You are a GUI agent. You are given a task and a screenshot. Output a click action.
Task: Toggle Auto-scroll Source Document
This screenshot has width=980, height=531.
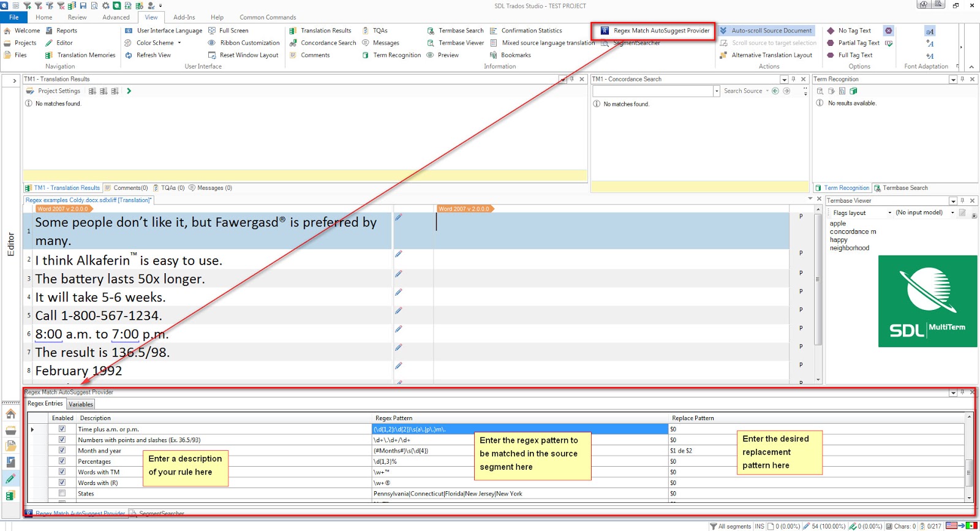pyautogui.click(x=766, y=31)
